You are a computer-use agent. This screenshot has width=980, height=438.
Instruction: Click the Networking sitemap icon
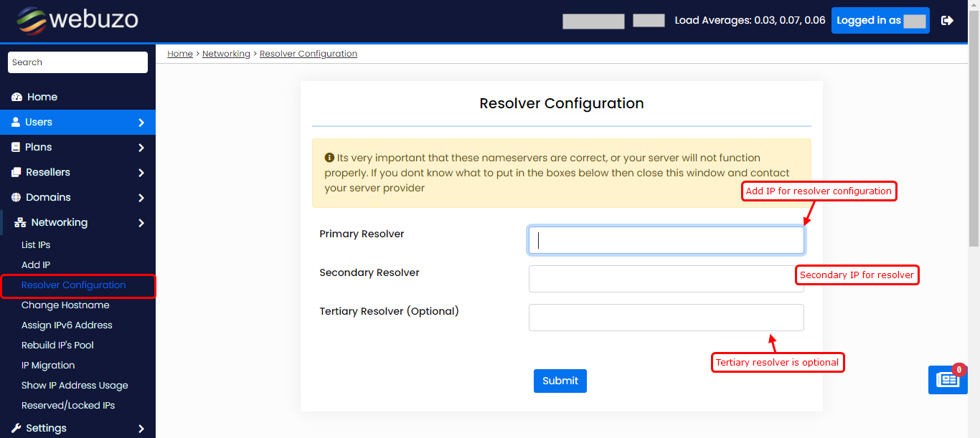pos(20,222)
